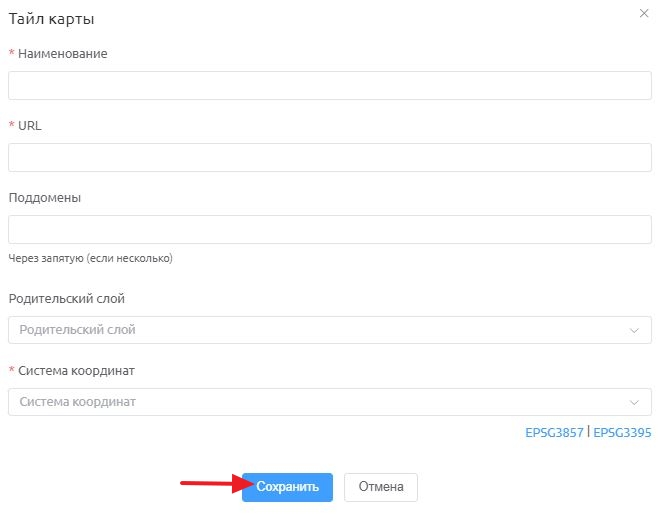Click the Система координат field label
Screen dimensions: 659x530
pos(76,370)
